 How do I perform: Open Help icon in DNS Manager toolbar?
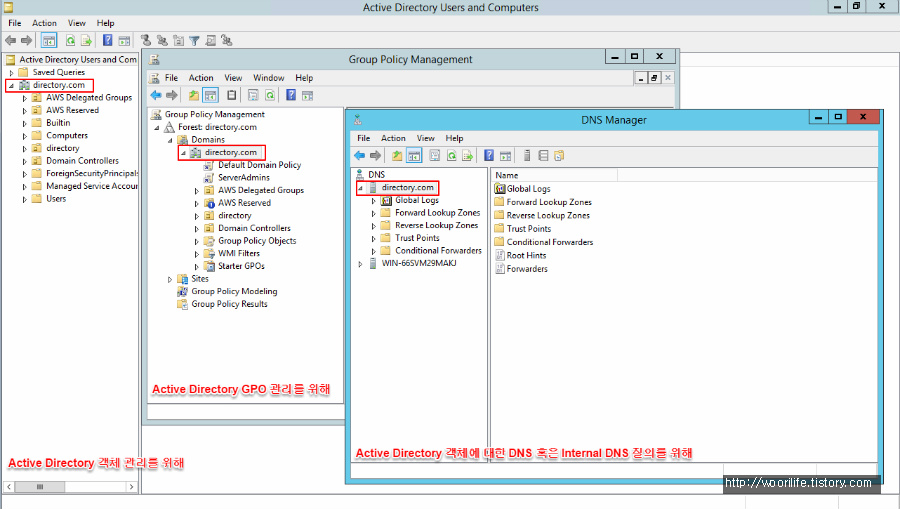coord(489,156)
